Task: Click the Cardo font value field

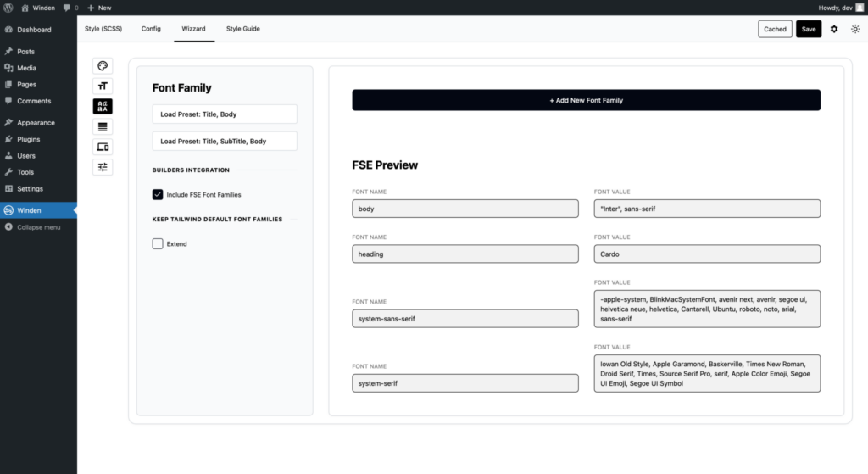Action: coord(707,254)
